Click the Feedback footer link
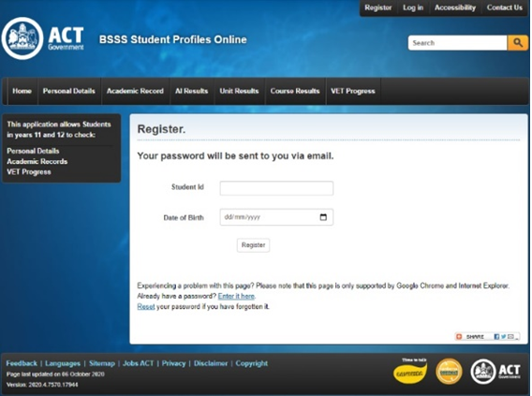Viewport: 532px width, 396px height. pos(22,363)
